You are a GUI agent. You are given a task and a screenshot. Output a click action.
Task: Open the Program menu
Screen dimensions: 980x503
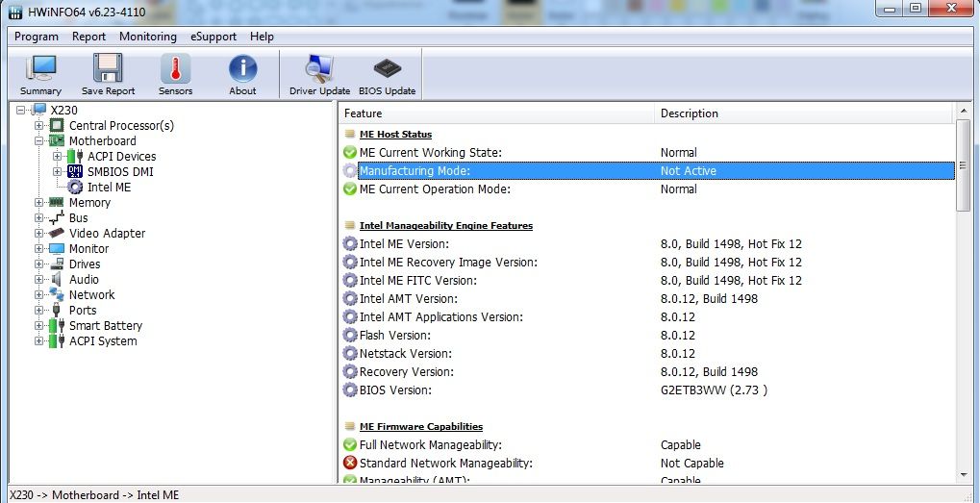[x=37, y=37]
